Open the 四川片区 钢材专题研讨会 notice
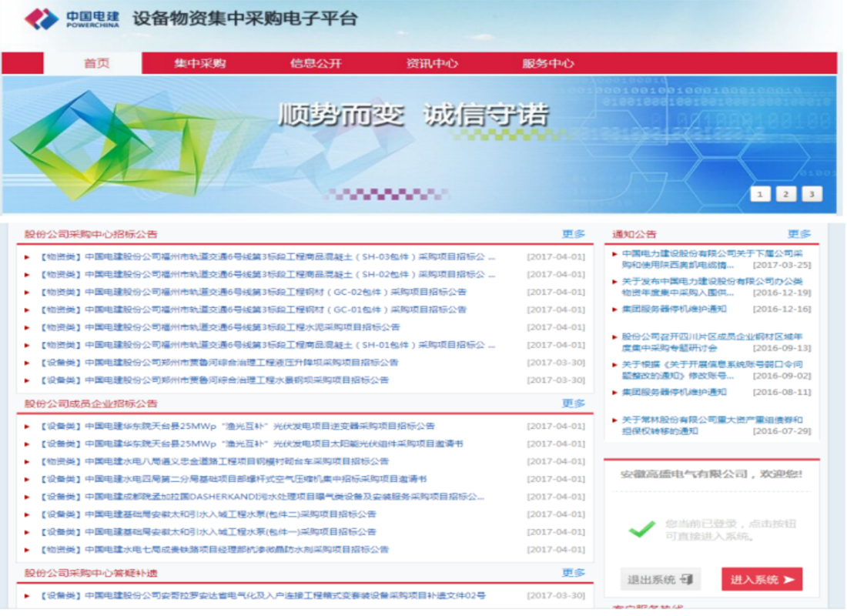847x616 pixels. coord(712,342)
